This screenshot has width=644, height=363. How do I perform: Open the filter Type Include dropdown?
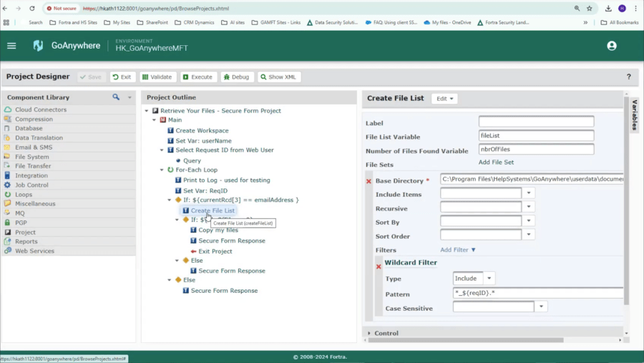(489, 279)
